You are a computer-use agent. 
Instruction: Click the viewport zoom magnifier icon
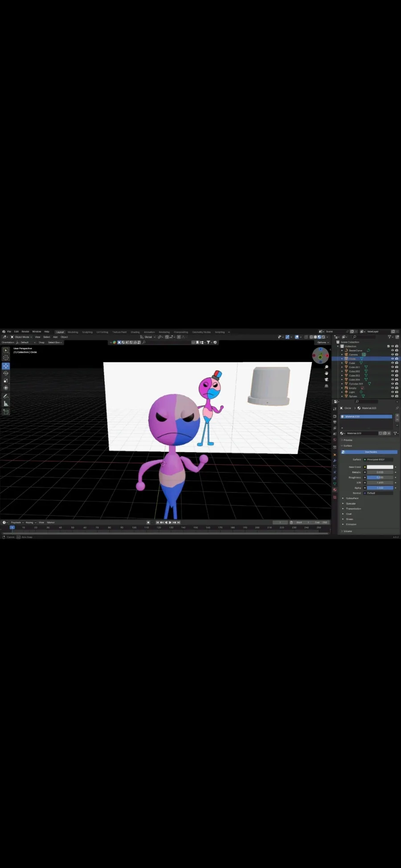[x=327, y=367]
